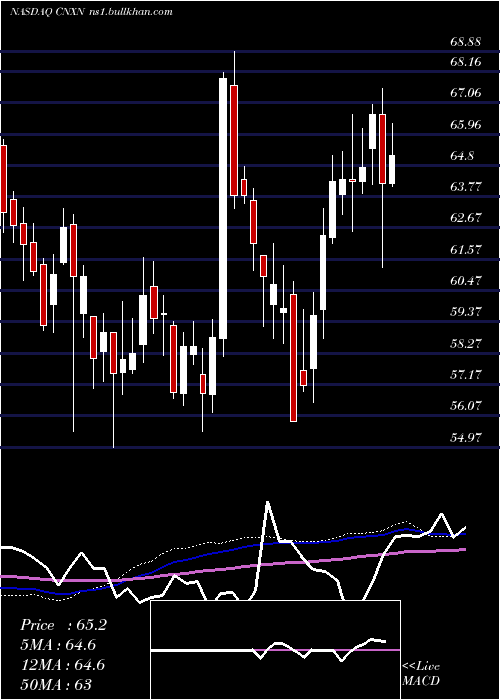Screen dimensions: 500x700
Task: Click the 61.57 price axis label
Action: click(466, 249)
